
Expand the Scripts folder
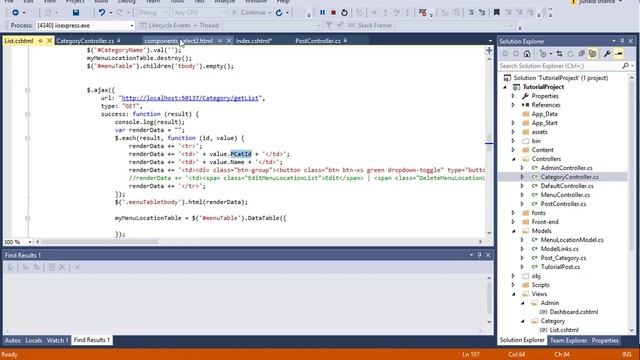point(513,285)
